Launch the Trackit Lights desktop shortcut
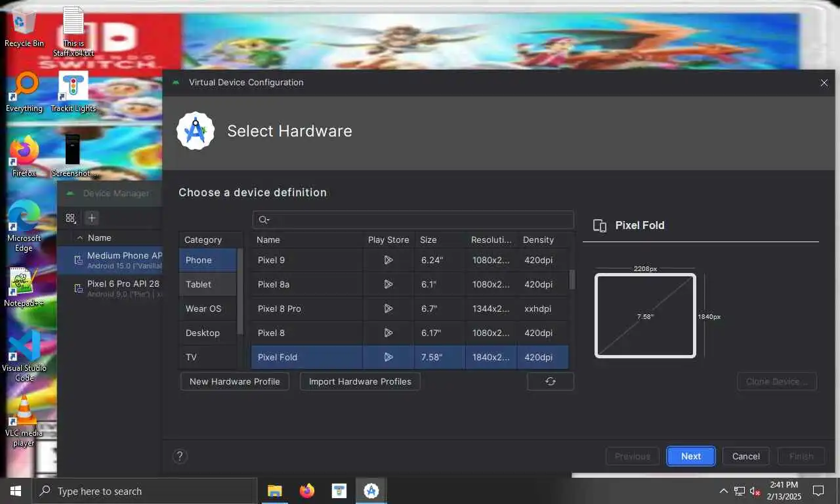840x504 pixels. pos(73,92)
